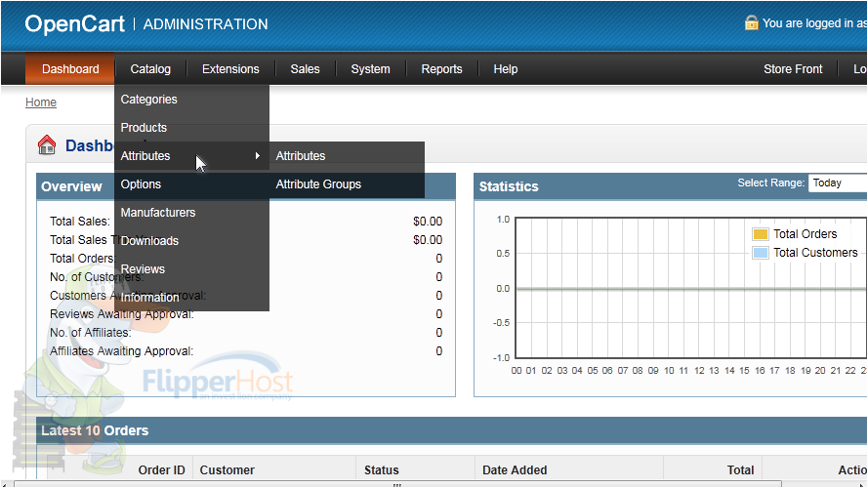Click the red house Dashboard icon

click(47, 145)
